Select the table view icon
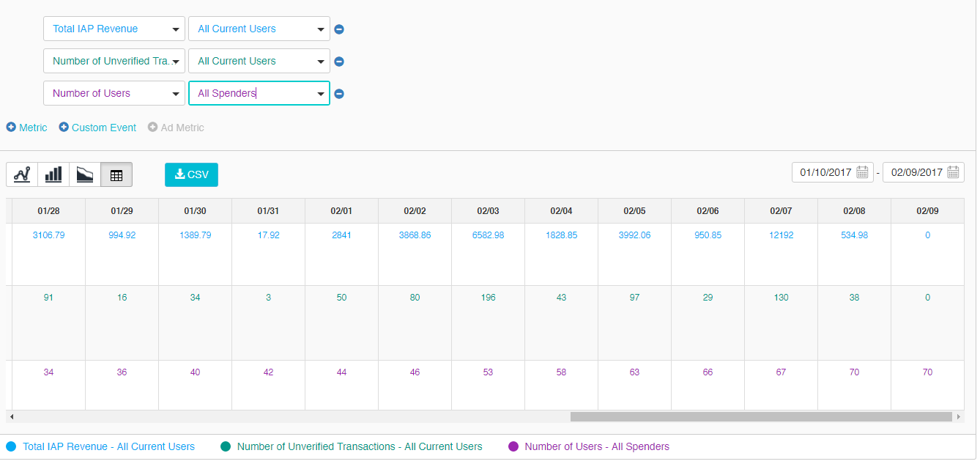 tap(116, 174)
